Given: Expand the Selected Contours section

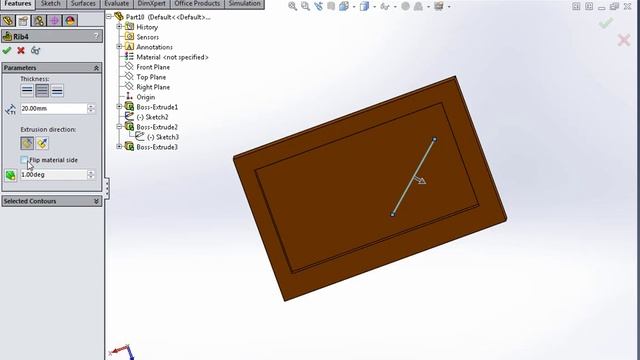Looking at the screenshot, I should pyautogui.click(x=96, y=201).
